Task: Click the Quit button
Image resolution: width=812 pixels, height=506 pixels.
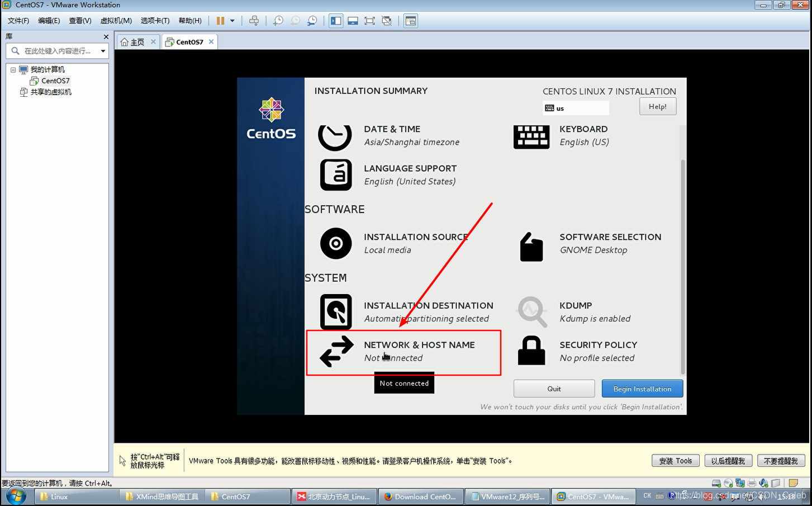Action: click(554, 389)
